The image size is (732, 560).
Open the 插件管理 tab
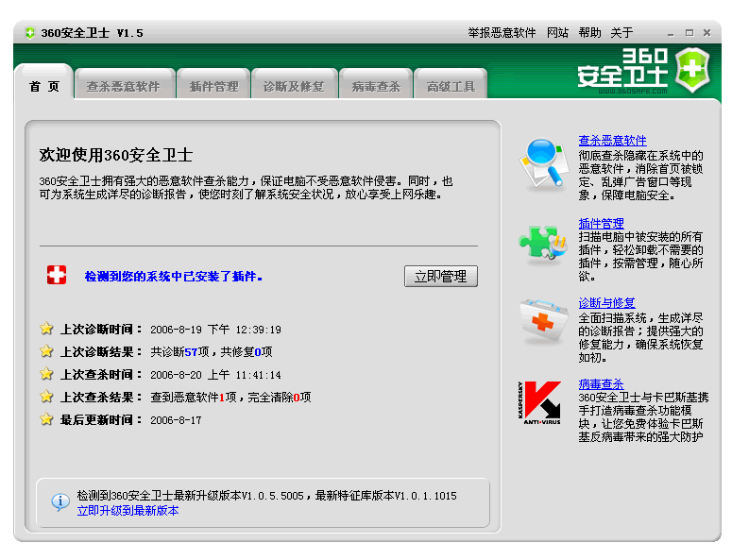click(x=213, y=85)
